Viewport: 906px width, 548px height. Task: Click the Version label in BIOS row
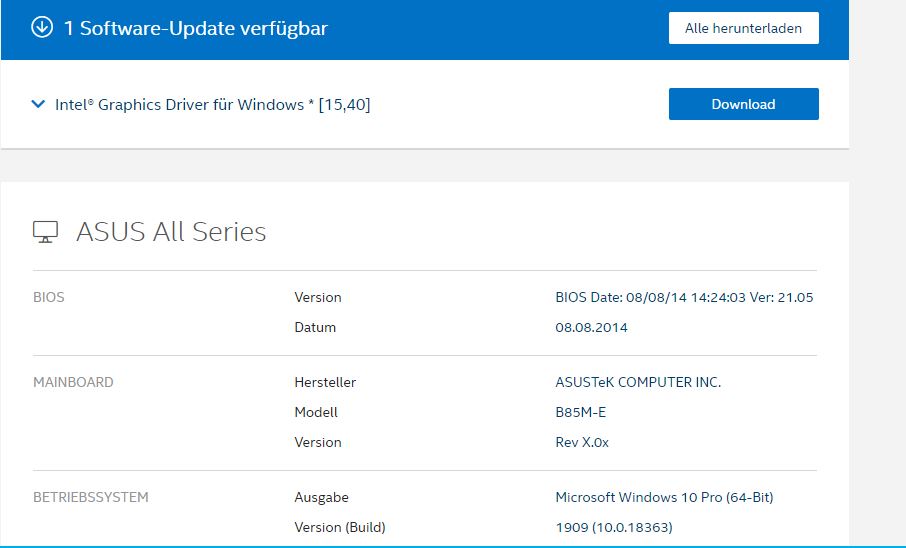(x=318, y=297)
